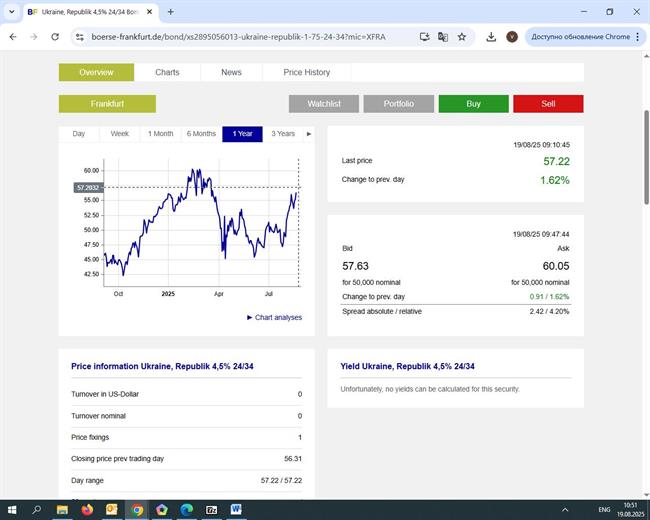
Task: Open the Price History tab
Action: (306, 72)
